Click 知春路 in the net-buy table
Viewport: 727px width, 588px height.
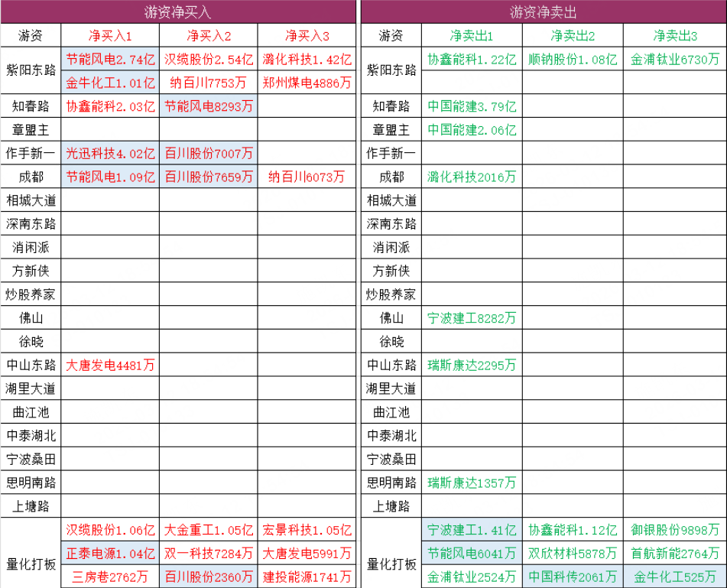click(x=31, y=106)
